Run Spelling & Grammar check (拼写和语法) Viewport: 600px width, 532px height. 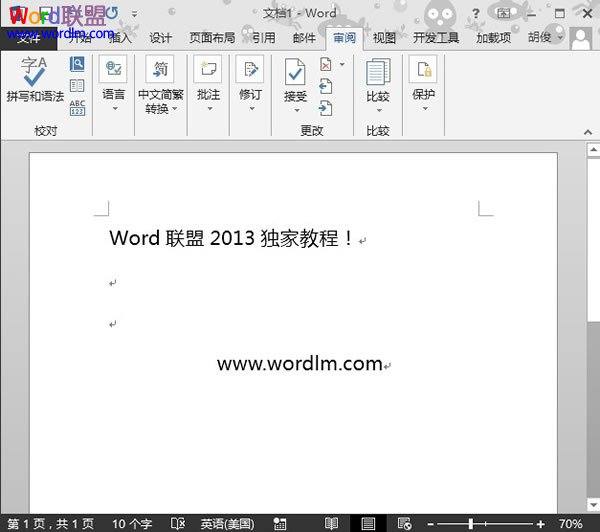(34, 80)
